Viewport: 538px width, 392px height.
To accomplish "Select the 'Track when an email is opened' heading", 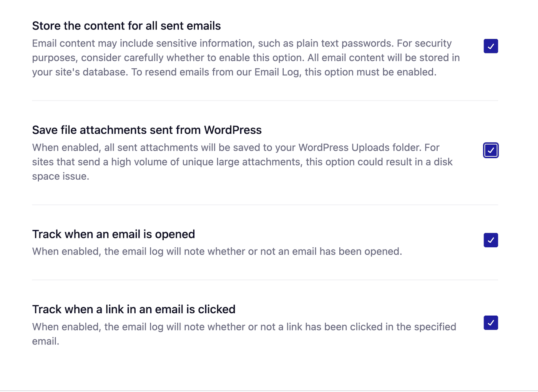I will [113, 234].
